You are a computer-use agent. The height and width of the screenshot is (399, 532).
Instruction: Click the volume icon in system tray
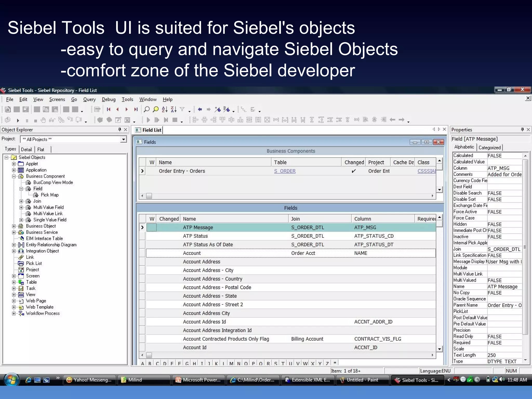[x=502, y=380]
